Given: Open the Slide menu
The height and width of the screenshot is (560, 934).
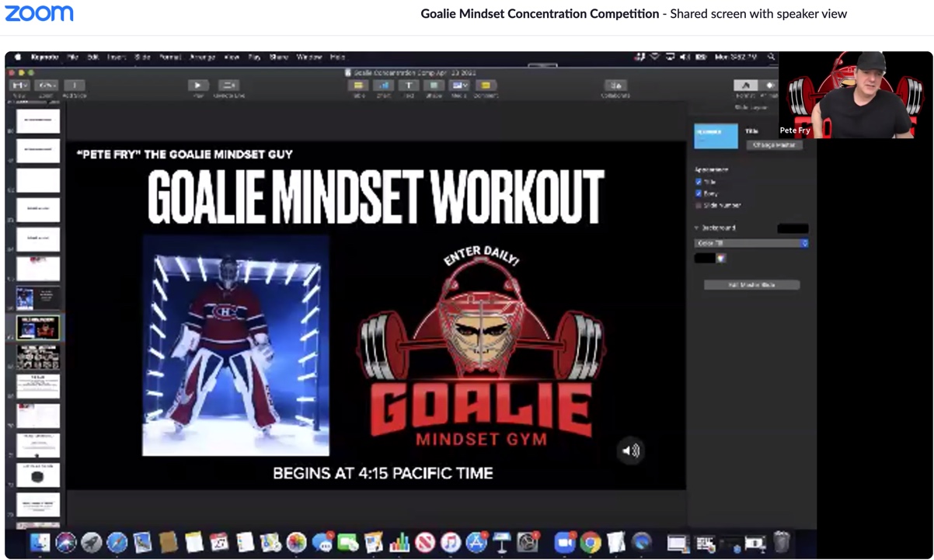Looking at the screenshot, I should click(x=143, y=57).
